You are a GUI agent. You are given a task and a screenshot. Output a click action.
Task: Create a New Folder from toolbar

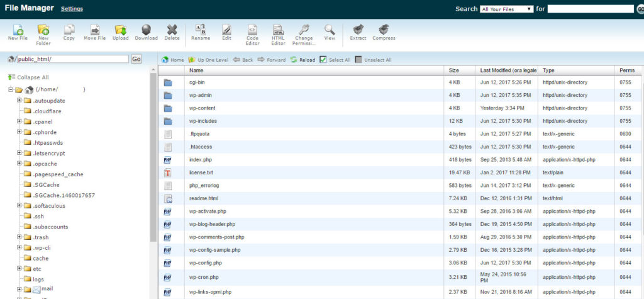[x=43, y=30]
